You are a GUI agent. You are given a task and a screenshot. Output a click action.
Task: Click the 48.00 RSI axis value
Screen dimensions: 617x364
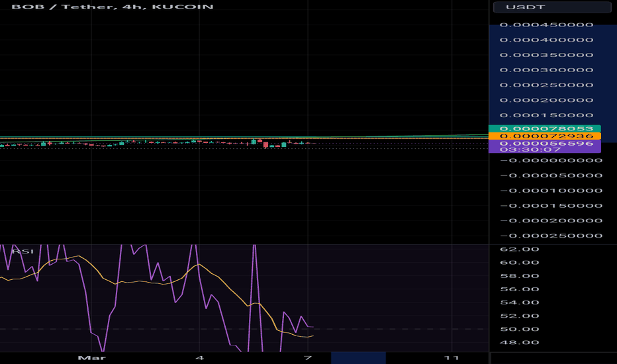click(x=520, y=342)
